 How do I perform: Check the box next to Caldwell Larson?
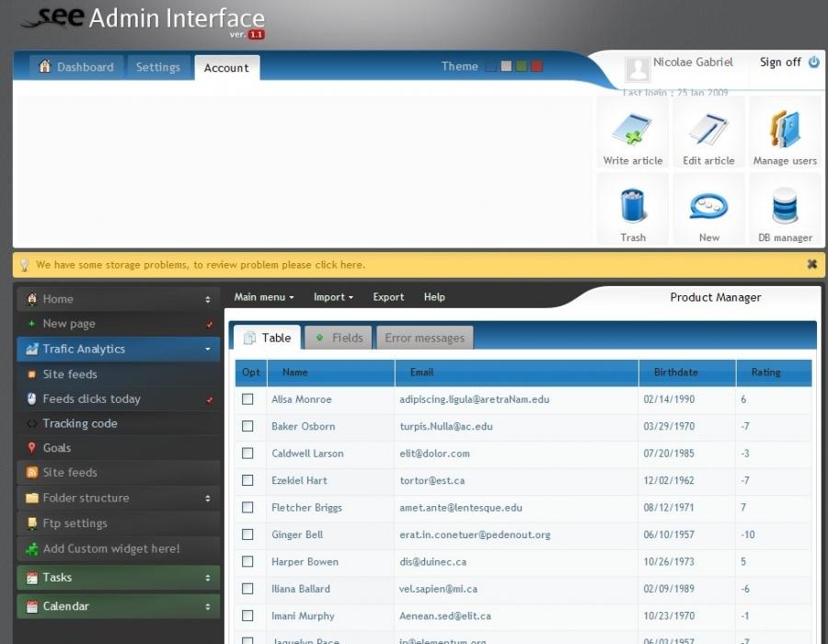pos(247,453)
